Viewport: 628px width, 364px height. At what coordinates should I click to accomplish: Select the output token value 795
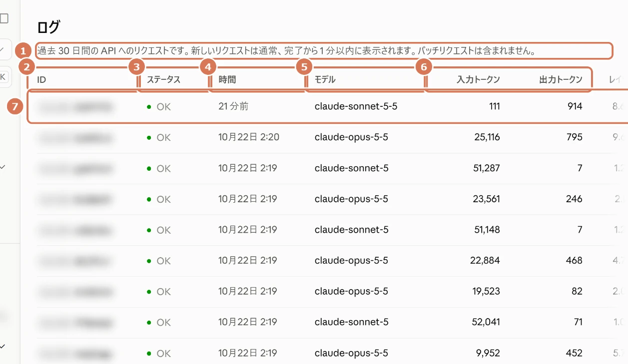[575, 137]
